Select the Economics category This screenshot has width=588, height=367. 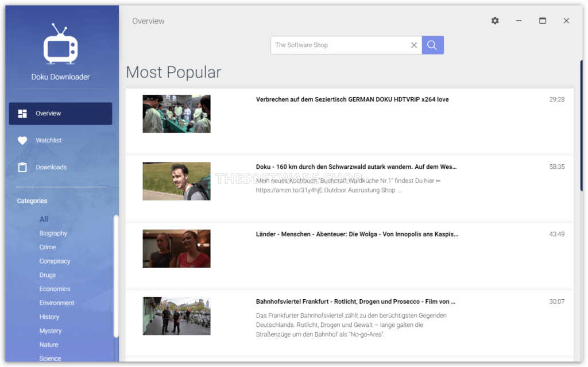(55, 289)
